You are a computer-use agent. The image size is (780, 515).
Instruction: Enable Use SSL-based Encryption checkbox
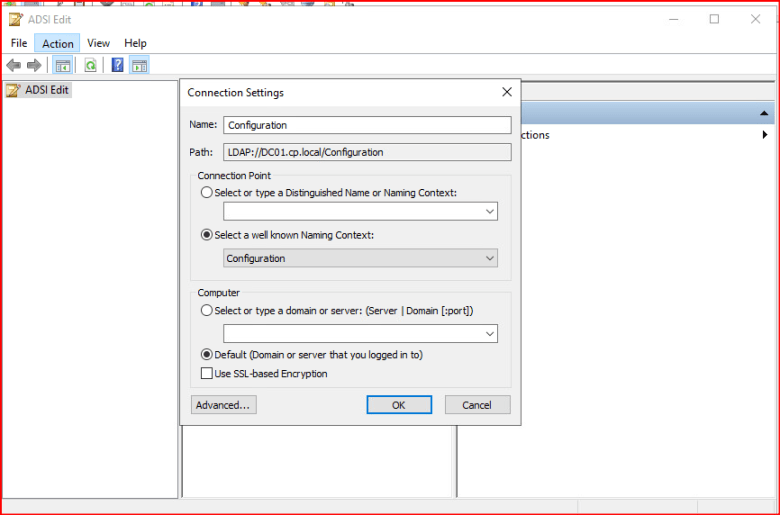206,374
